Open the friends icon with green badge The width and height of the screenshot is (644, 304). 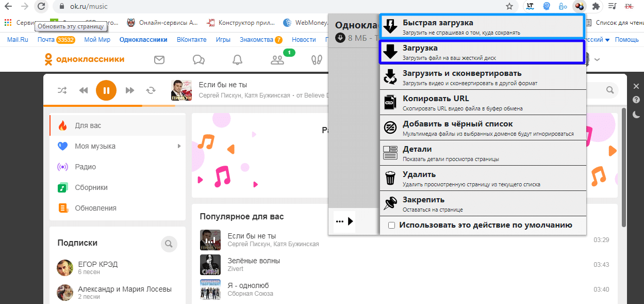pyautogui.click(x=277, y=60)
